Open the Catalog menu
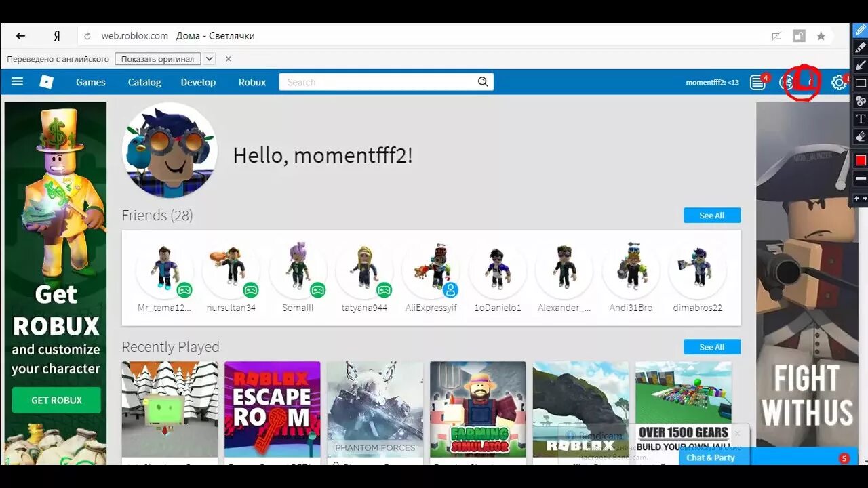Image resolution: width=868 pixels, height=488 pixels. coord(144,82)
